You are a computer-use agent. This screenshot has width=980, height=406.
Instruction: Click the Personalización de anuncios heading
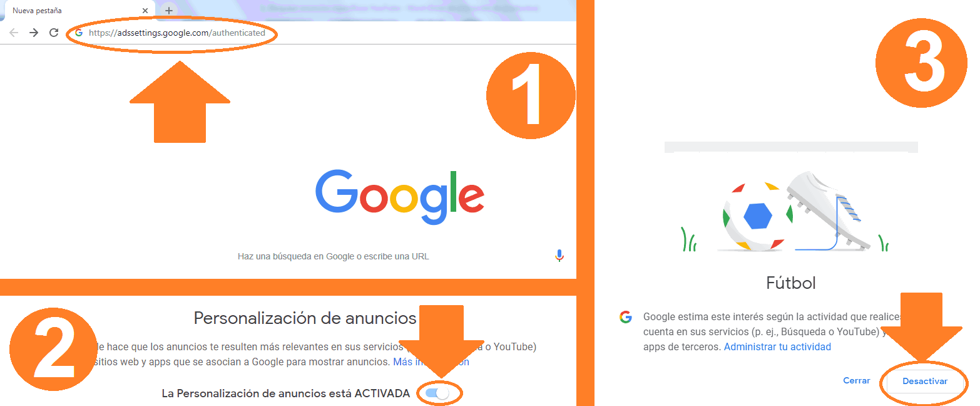tap(305, 318)
